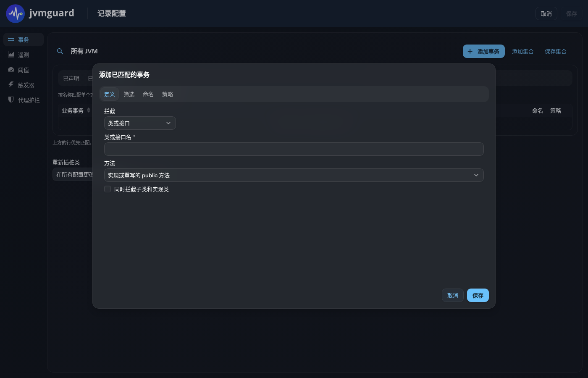The image size is (588, 378).
Task: Click the 代理护栏 shield icon
Action: [x=11, y=100]
